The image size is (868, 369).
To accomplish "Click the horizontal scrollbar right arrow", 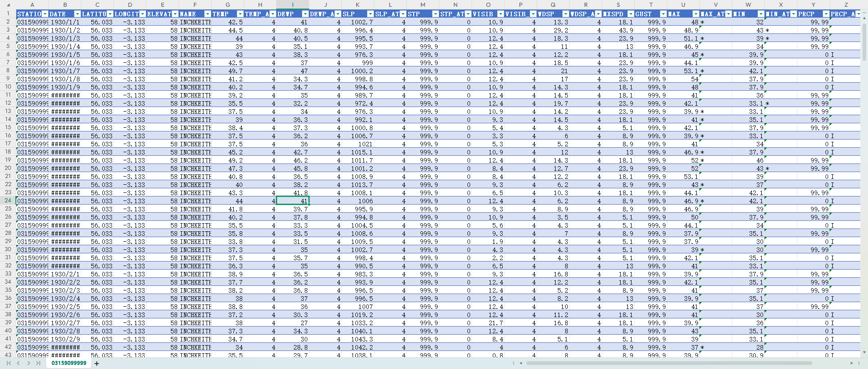I will point(852,363).
